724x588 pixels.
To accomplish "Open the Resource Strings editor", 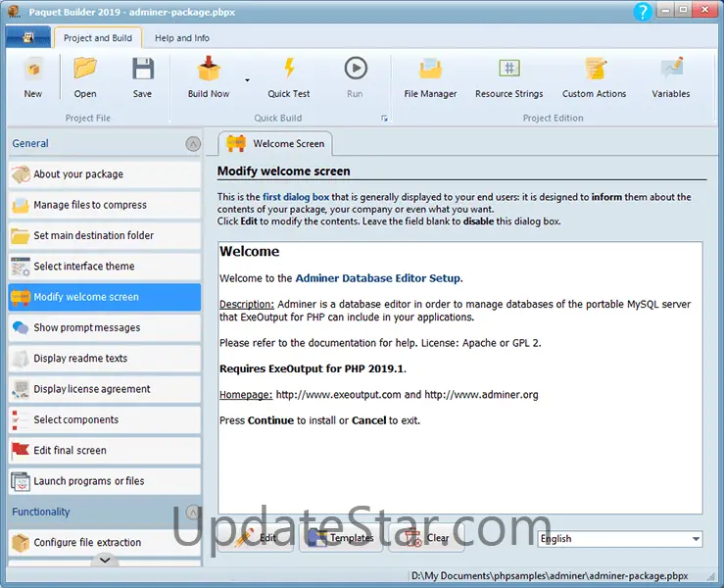I will tap(508, 76).
